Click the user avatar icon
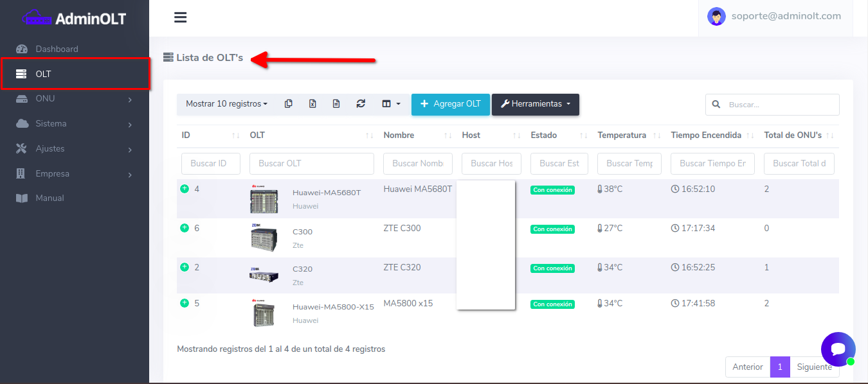868x384 pixels. pos(716,17)
